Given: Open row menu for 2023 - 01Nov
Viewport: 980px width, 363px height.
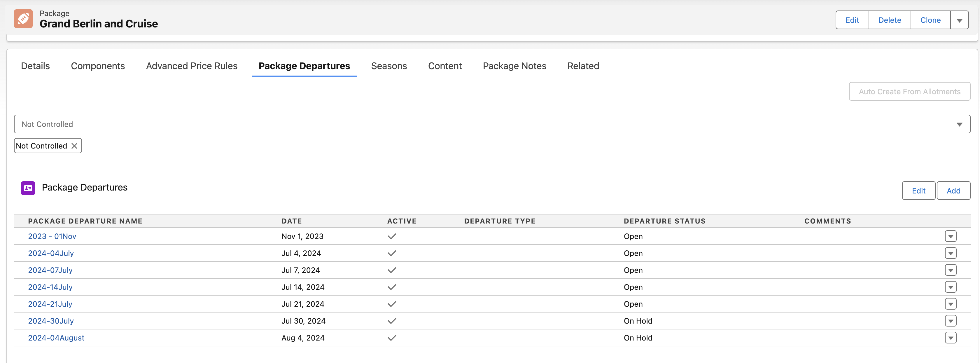Looking at the screenshot, I should click(950, 236).
